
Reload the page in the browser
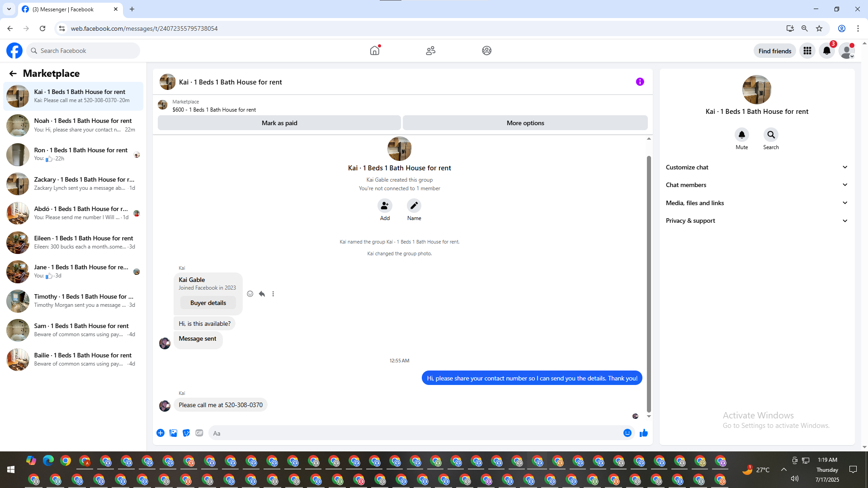(x=42, y=28)
